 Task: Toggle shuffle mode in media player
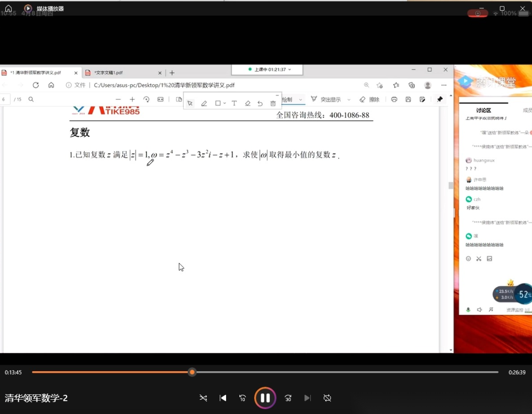(203, 398)
